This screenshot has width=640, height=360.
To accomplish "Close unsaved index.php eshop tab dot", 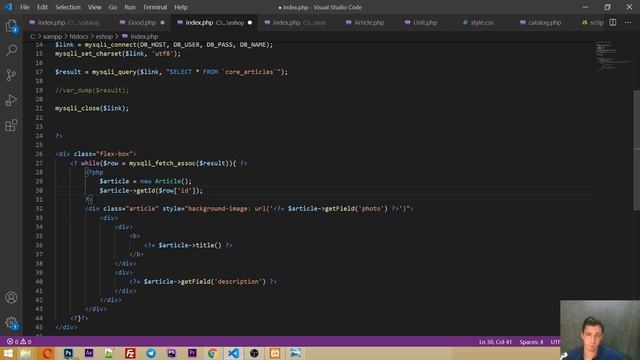I will (250, 22).
